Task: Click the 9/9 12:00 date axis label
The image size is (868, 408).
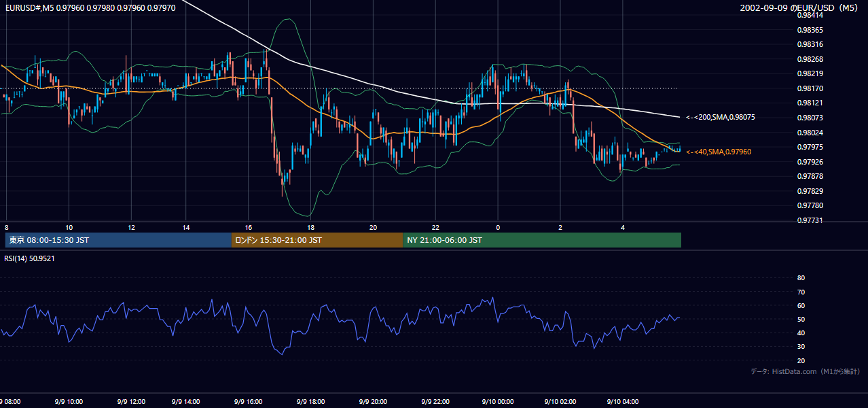Action: [131, 402]
